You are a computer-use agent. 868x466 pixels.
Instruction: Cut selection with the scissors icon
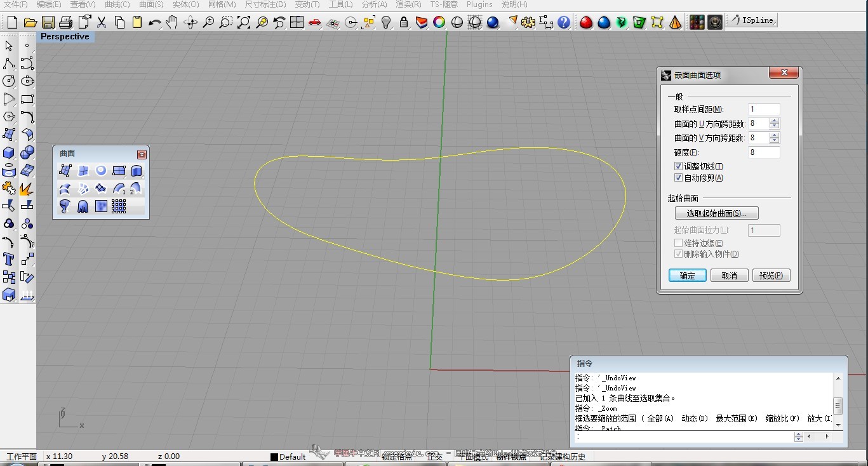[x=101, y=23]
